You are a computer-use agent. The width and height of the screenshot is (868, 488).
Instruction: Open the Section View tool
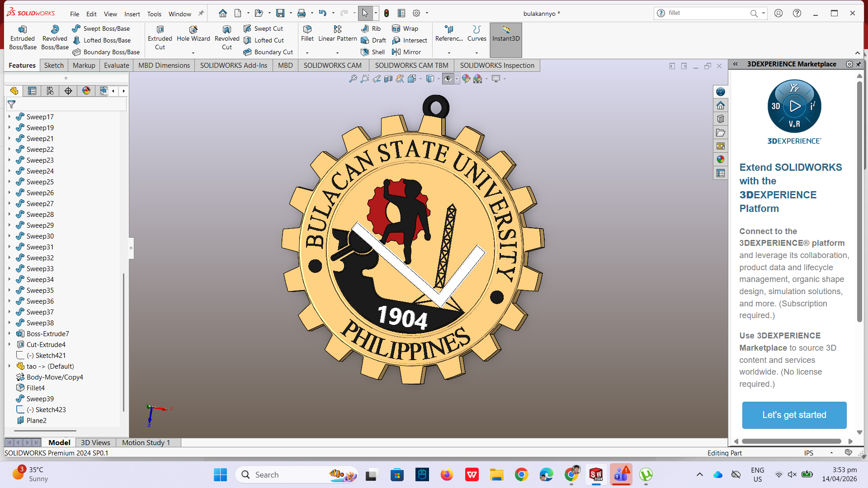(x=388, y=79)
